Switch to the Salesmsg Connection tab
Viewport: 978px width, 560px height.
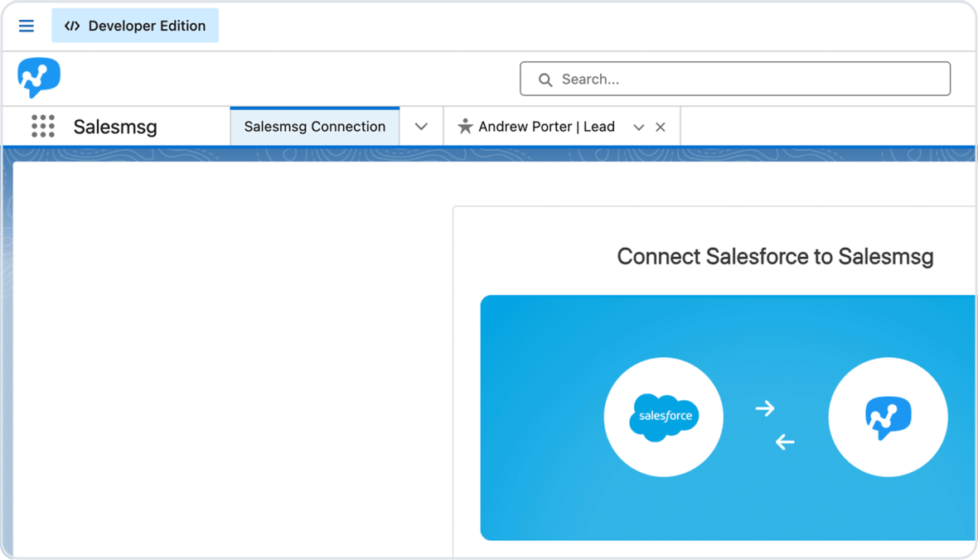pyautogui.click(x=315, y=126)
